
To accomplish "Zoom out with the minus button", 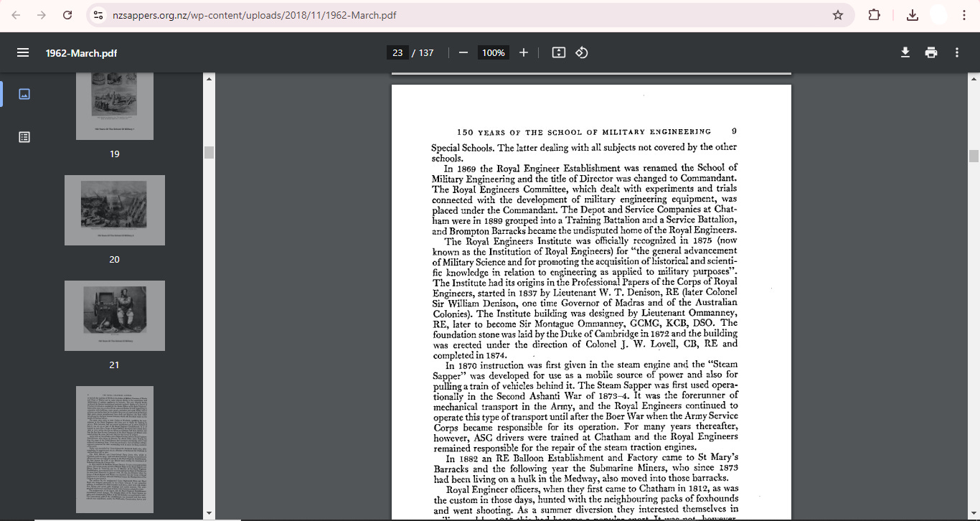I will (463, 52).
